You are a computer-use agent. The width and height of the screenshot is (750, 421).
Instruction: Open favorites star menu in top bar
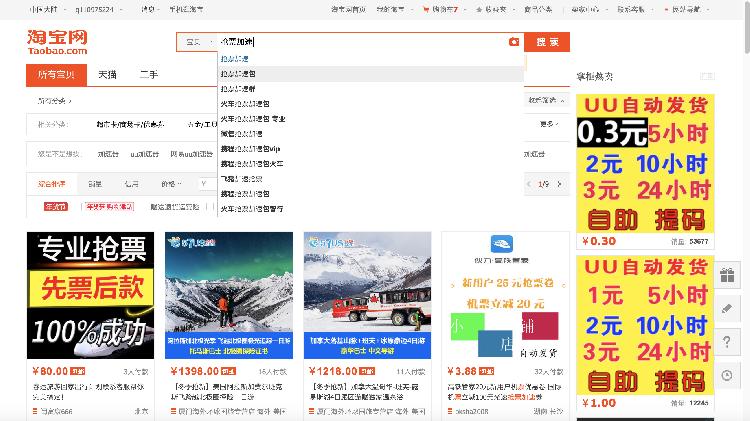point(494,9)
